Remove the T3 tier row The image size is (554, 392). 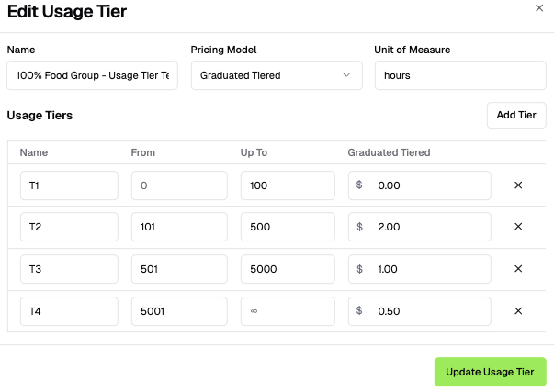pyautogui.click(x=518, y=269)
